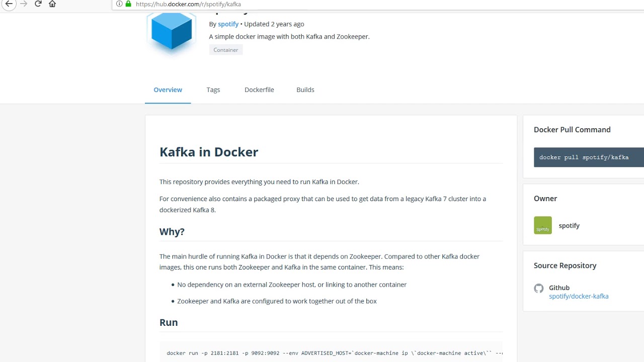Click the Github octocat icon
This screenshot has height=362, width=644.
click(539, 289)
